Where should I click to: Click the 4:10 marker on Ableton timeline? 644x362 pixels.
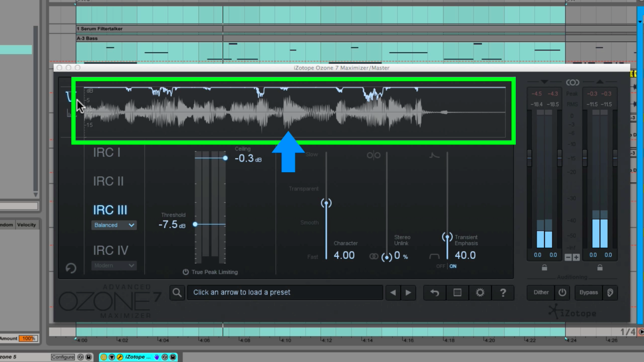point(286,340)
